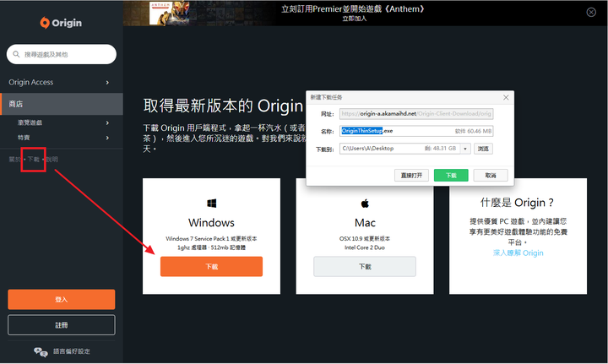Click the Origin logo in sidebar

[x=61, y=23]
